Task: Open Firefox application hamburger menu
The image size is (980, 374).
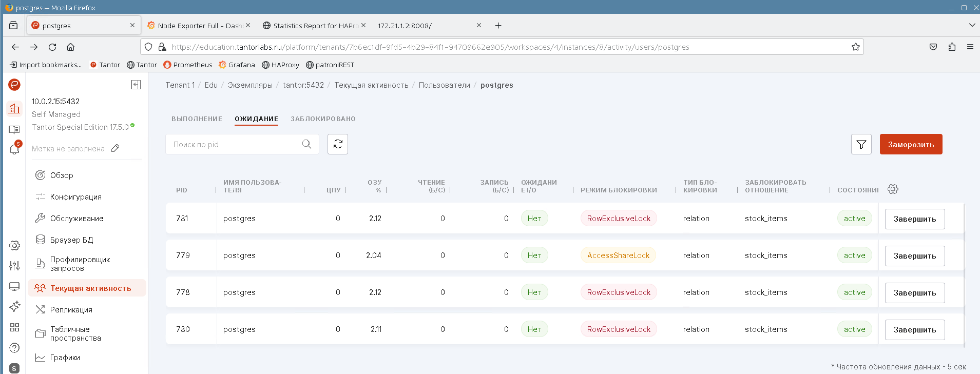Action: (x=970, y=47)
